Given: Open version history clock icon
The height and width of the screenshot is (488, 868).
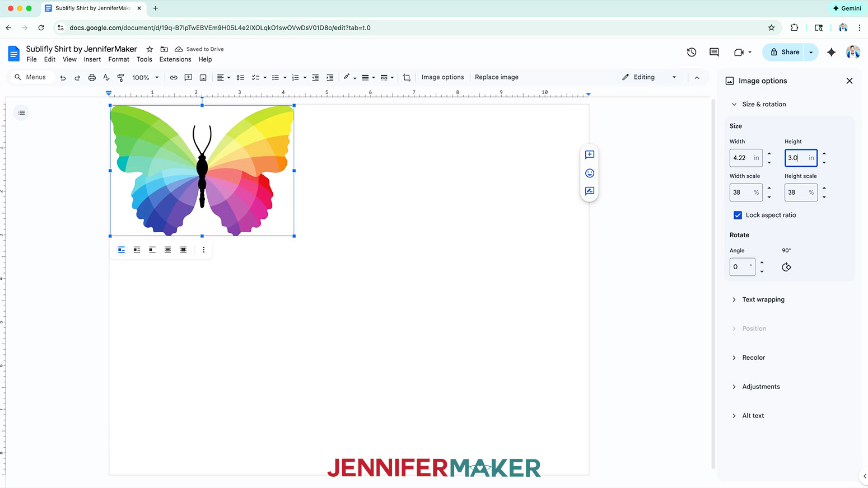Looking at the screenshot, I should click(x=692, y=52).
